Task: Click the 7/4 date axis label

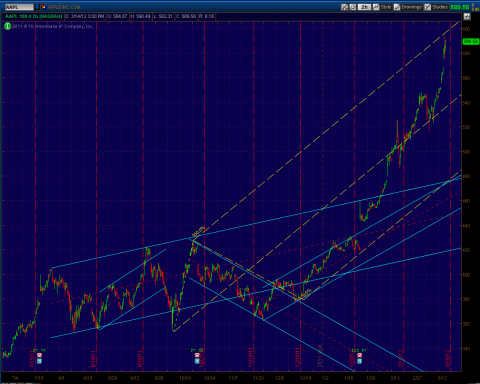Action: [x=15, y=378]
